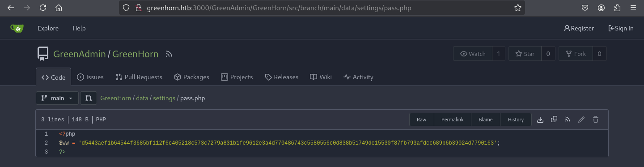Reload the page with refresh icon
644x167 pixels.
point(43,8)
